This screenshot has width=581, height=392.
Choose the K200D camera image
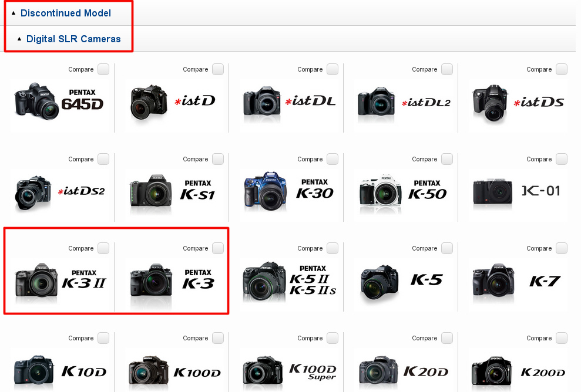(491, 371)
